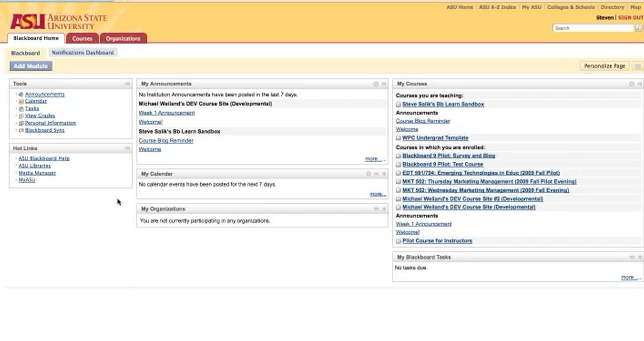This screenshot has height=341, width=644.
Task: Open MKT 502: Wednesday Marketing Management course
Action: click(486, 190)
